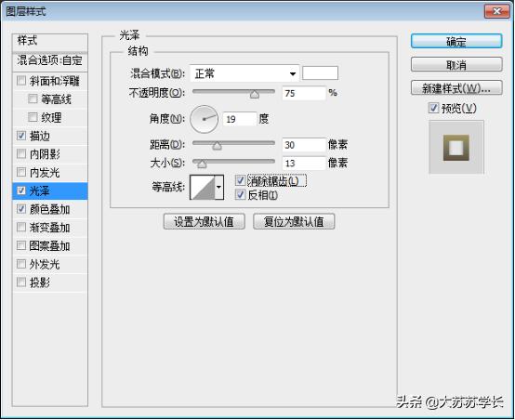
Task: Open the 颜色叠加 settings panel
Action: click(x=49, y=209)
